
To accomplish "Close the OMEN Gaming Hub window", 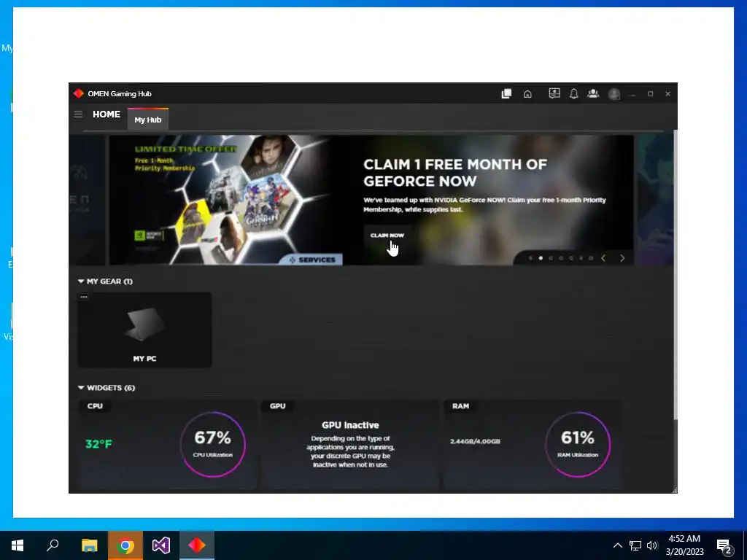I will 668,94.
